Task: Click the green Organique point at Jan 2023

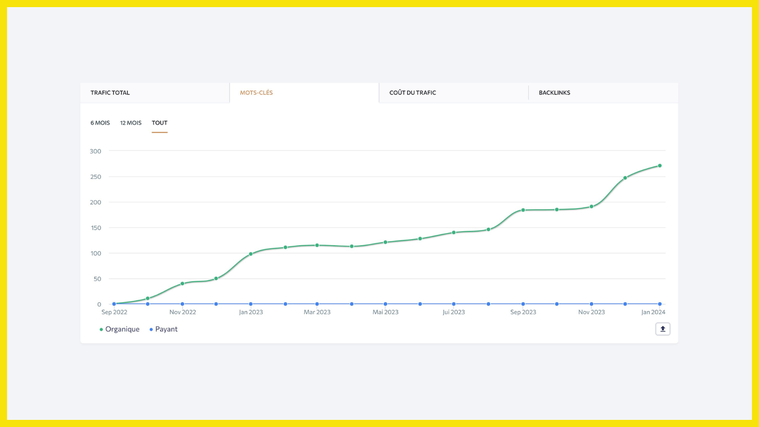Action: [x=251, y=254]
